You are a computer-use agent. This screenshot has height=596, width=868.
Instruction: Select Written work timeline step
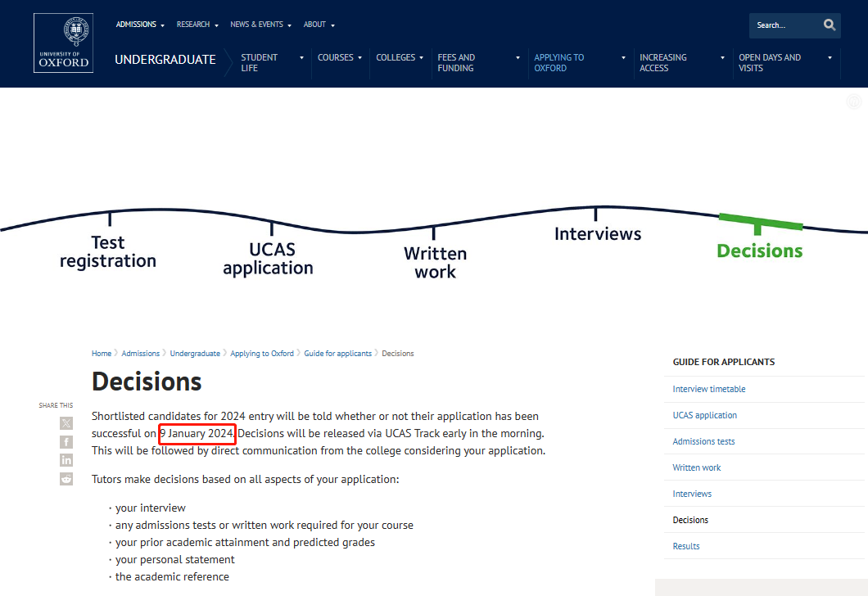coord(435,262)
